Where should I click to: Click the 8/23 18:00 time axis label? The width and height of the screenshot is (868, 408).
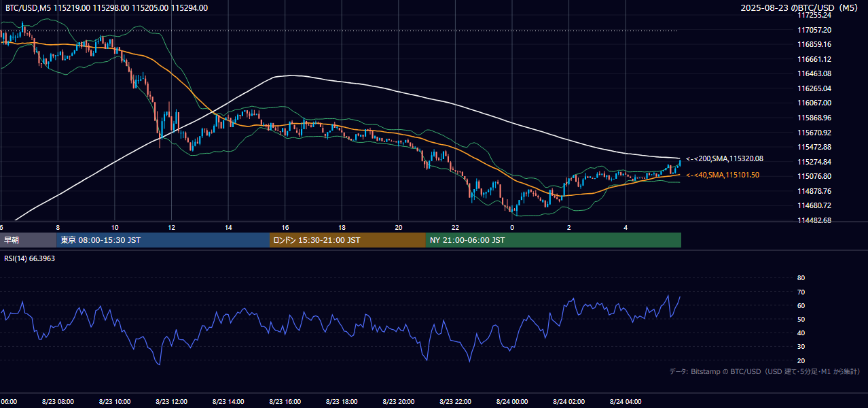342,401
